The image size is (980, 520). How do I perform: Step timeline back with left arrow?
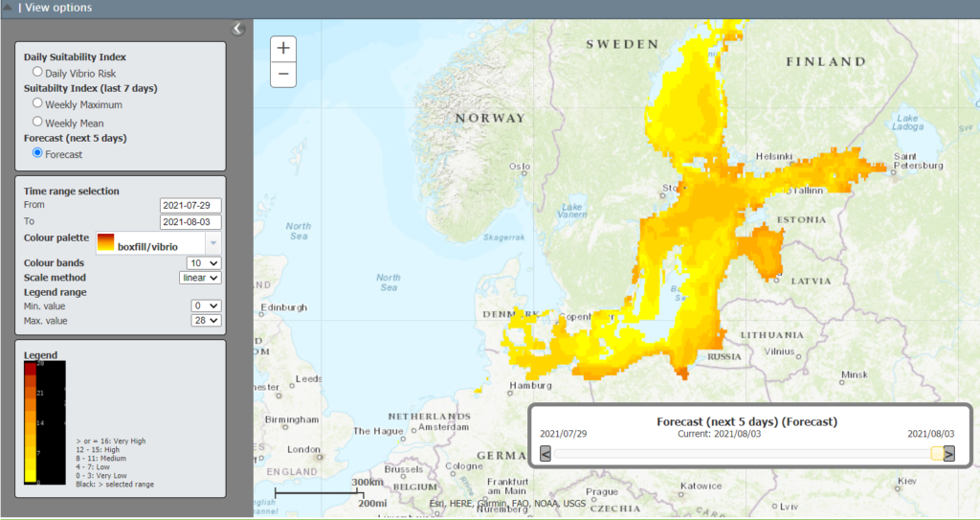click(x=546, y=454)
